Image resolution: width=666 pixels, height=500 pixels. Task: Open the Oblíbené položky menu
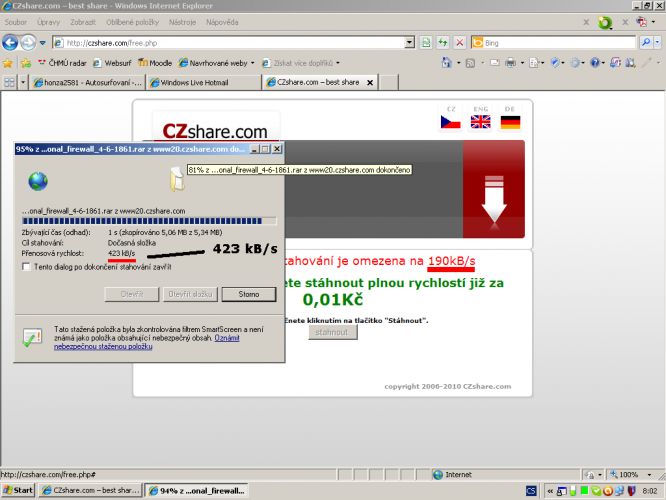133,22
